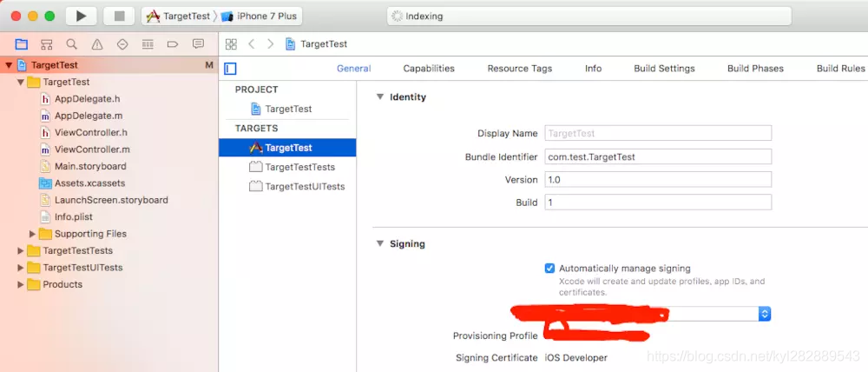Select the TargetTest app target
This screenshot has width=868, height=372.
pyautogui.click(x=287, y=148)
